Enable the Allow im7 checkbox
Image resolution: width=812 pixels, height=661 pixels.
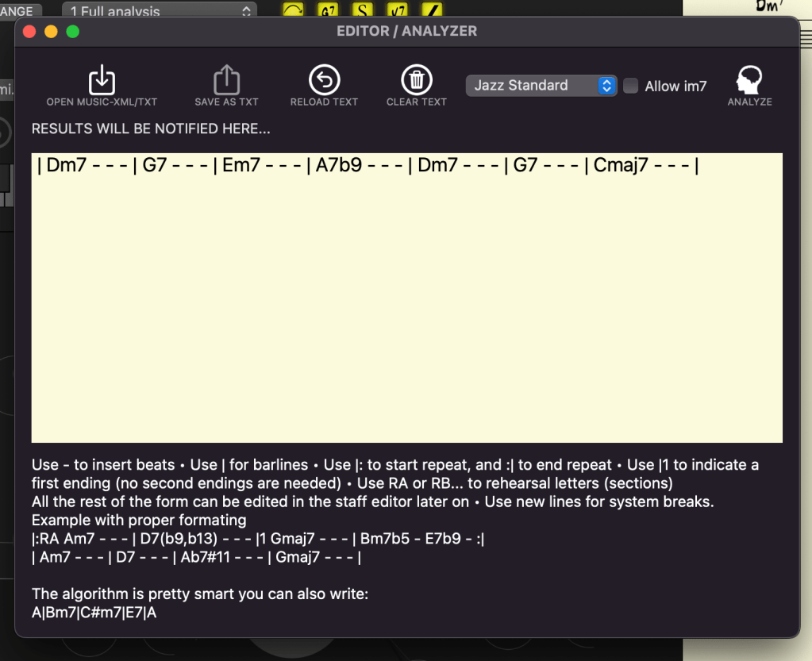pos(631,86)
